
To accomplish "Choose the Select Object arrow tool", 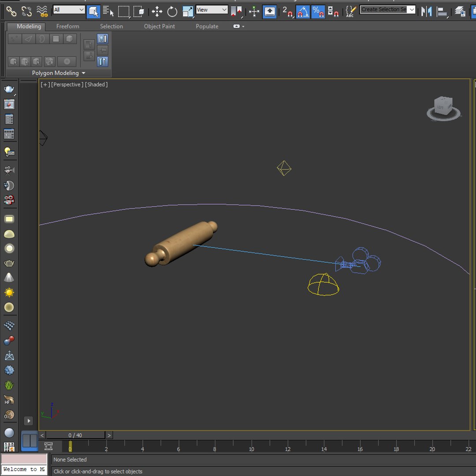I will [x=93, y=11].
